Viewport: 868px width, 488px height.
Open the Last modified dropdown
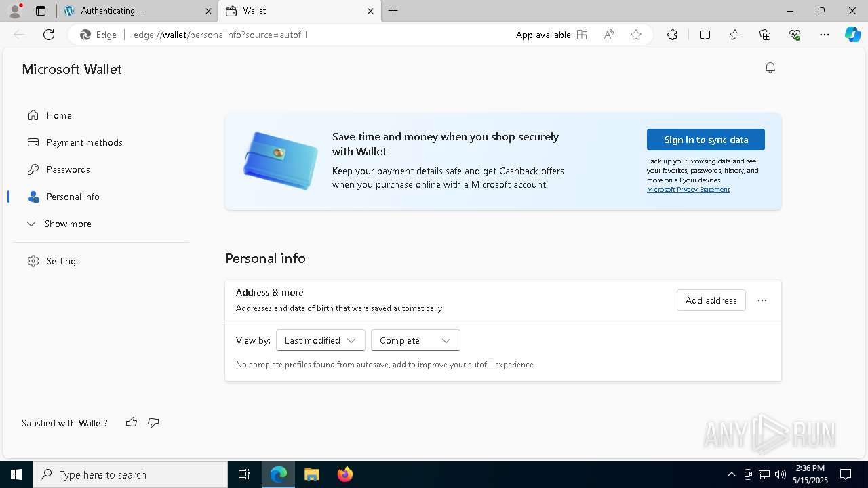point(320,340)
